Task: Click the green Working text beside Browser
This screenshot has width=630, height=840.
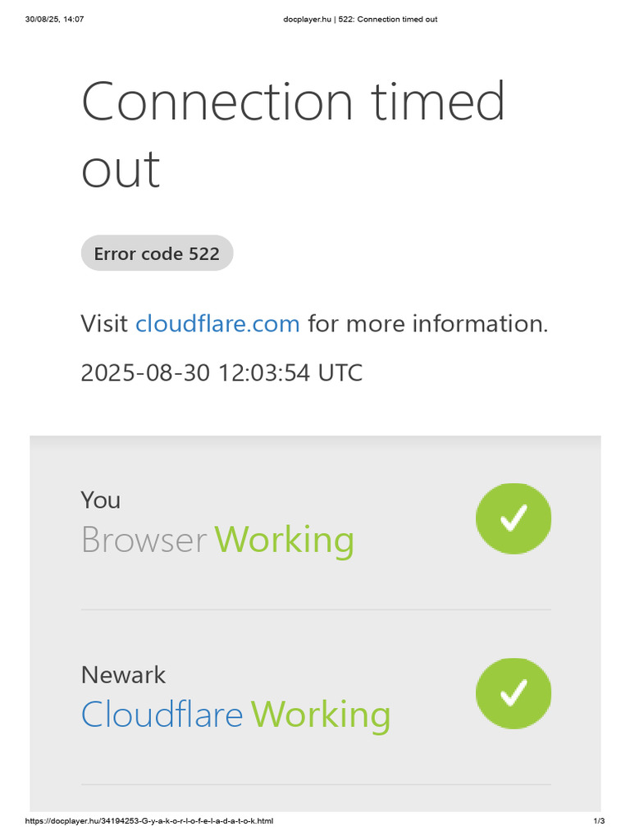Action: click(x=285, y=540)
